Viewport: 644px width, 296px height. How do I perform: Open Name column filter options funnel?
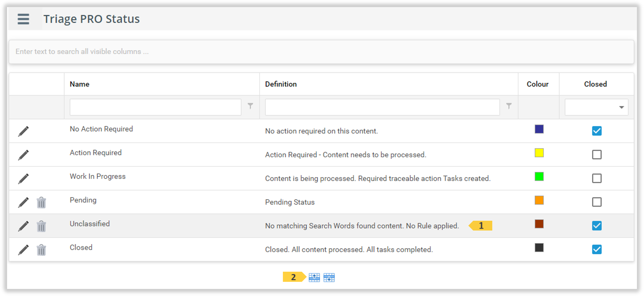(250, 106)
